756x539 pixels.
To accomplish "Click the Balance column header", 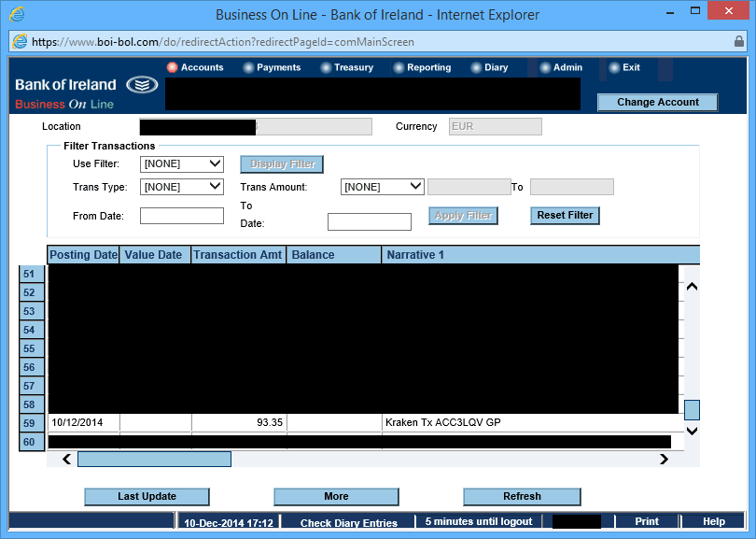I will 333,255.
